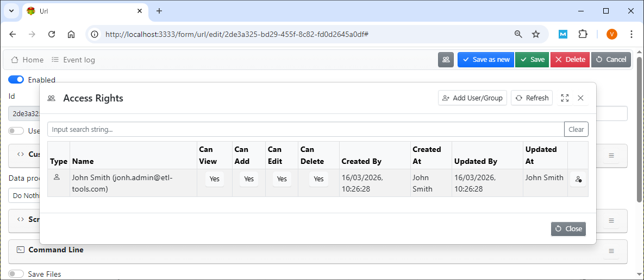
Task: Open the Extensions puzzle icon
Action: (x=583, y=34)
